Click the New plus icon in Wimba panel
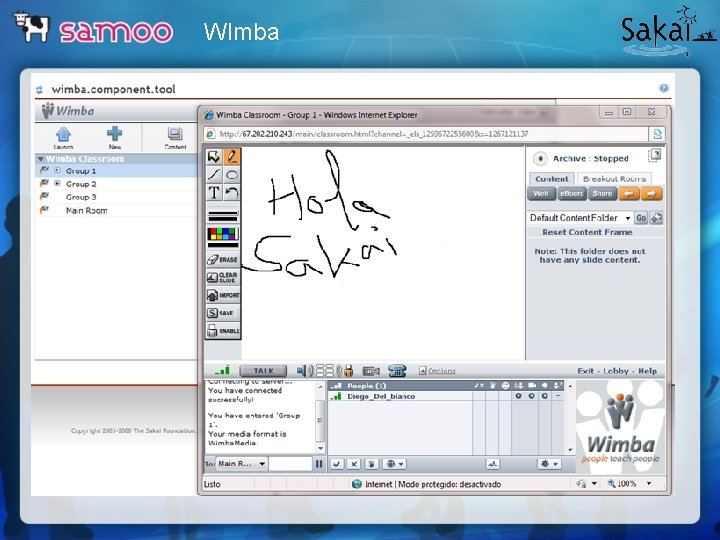720x540 pixels. tap(114, 138)
